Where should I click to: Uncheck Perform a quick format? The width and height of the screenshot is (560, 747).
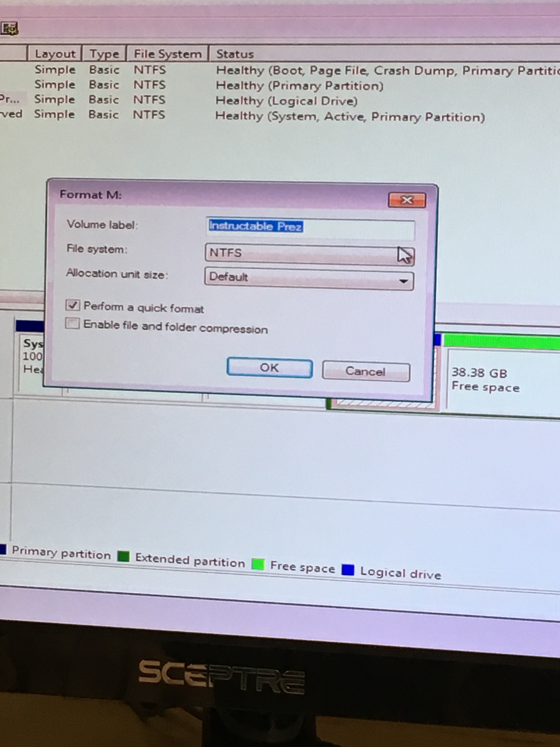(x=73, y=305)
